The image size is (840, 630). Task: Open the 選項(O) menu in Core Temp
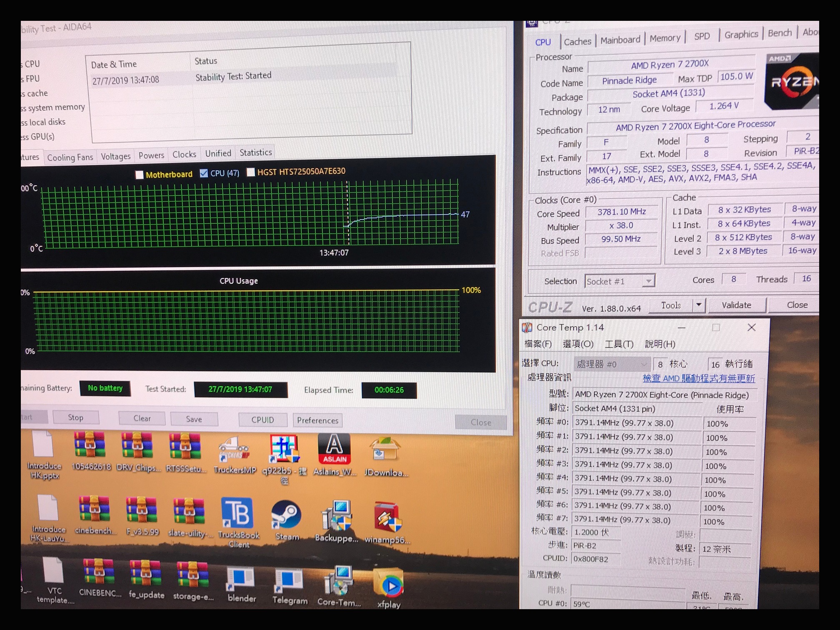pos(578,344)
